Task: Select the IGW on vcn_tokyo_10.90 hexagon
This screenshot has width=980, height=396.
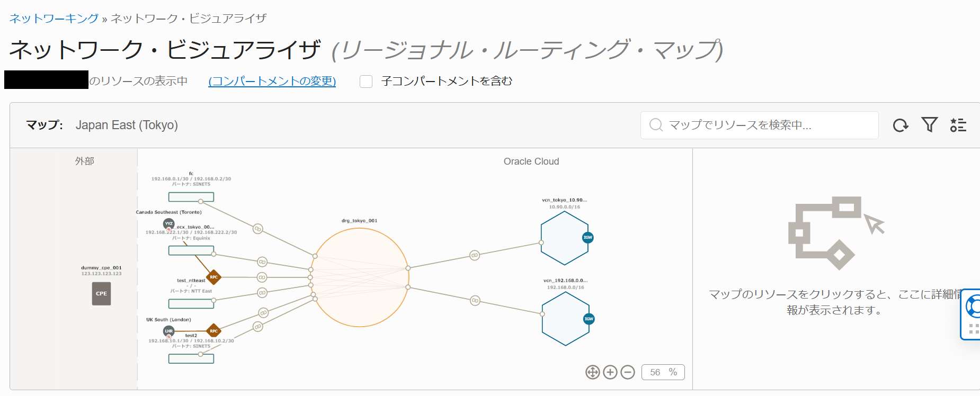Action: point(588,238)
